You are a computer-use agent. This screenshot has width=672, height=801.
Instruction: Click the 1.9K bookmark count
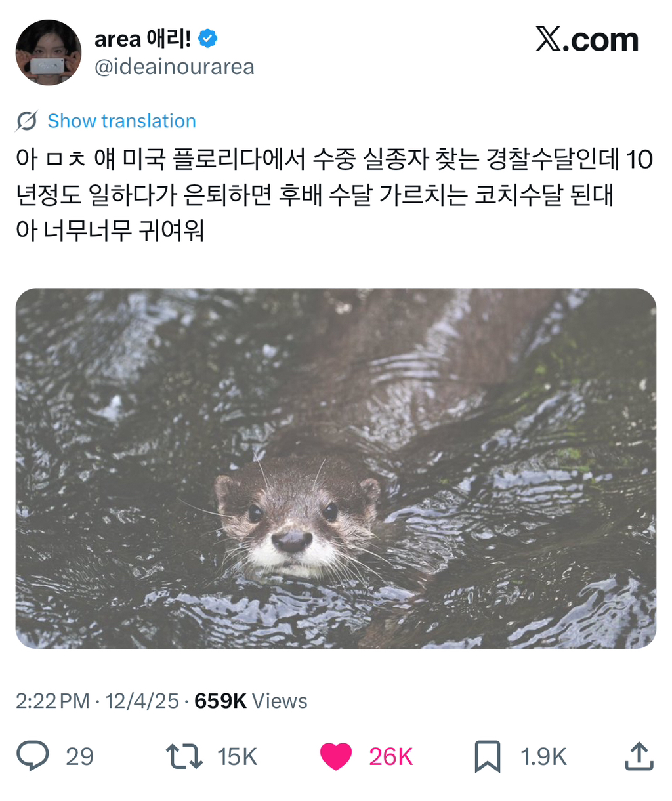point(543,756)
